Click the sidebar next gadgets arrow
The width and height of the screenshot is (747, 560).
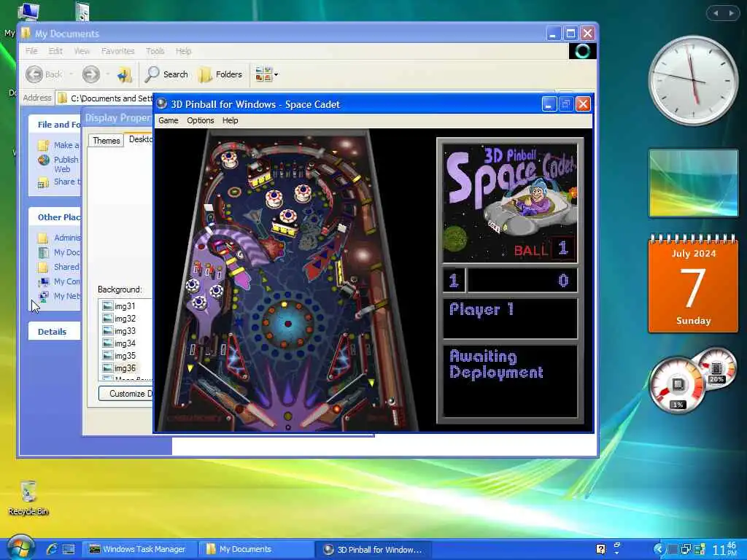pos(731,13)
